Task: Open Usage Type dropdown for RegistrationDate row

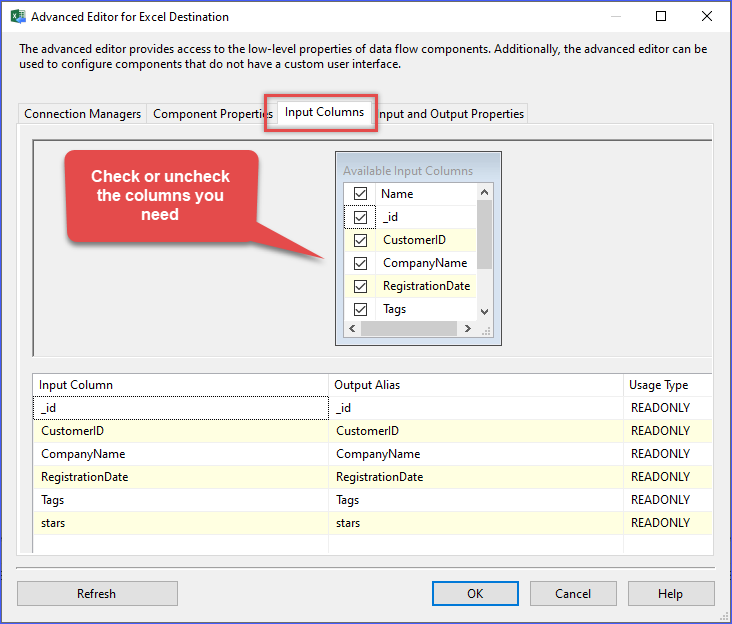Action: 668,477
